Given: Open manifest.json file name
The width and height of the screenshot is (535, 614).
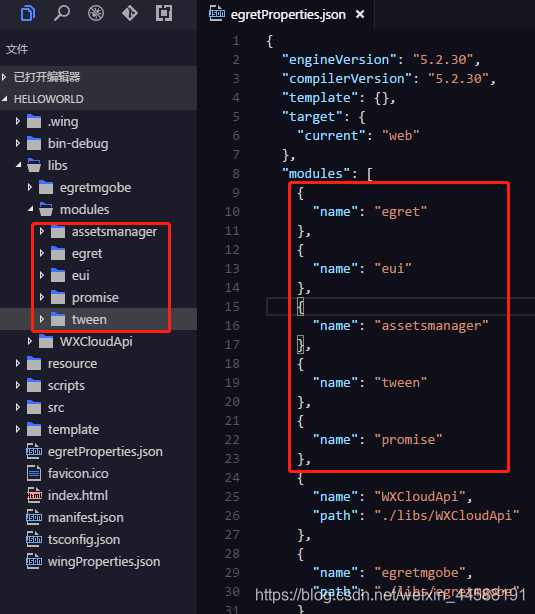Looking at the screenshot, I should (x=85, y=518).
